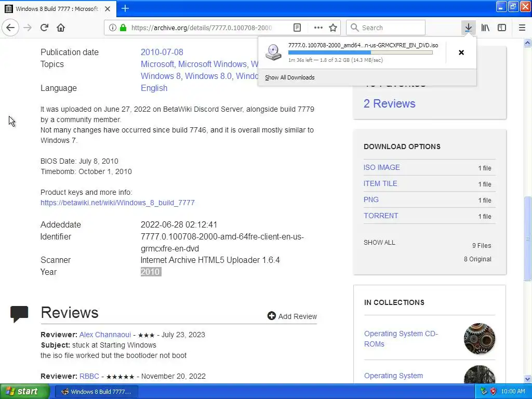Click the taskbar clock showing 10:00 AM
Viewport: 532px width, 399px height.
pos(513,391)
